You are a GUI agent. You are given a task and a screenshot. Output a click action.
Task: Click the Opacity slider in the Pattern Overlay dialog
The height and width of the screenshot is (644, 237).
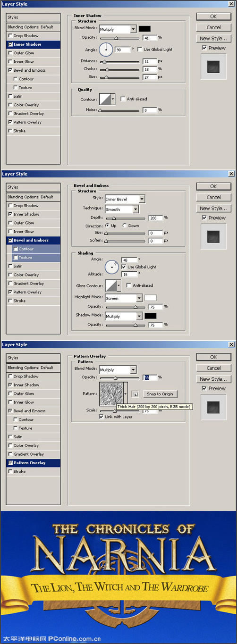pyautogui.click(x=119, y=378)
